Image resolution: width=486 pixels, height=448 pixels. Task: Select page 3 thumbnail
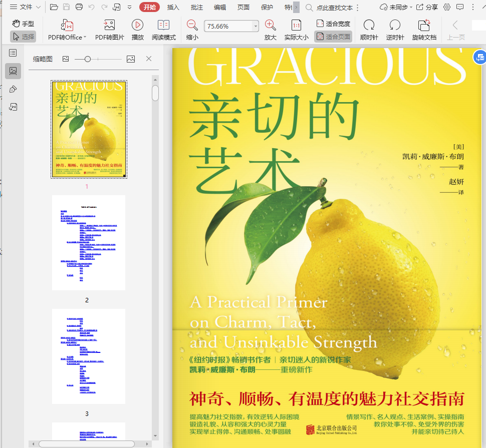89,356
